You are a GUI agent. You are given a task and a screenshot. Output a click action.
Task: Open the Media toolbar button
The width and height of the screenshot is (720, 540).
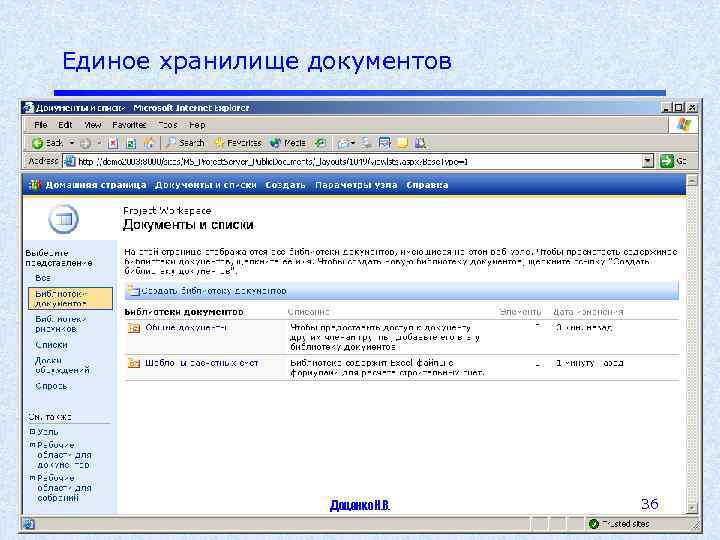point(288,143)
